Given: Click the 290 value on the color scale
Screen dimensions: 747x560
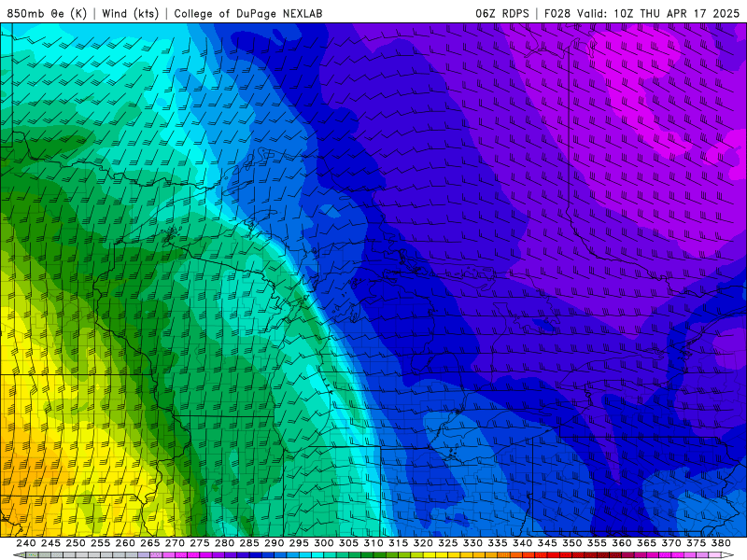Looking at the screenshot, I should 274,543.
